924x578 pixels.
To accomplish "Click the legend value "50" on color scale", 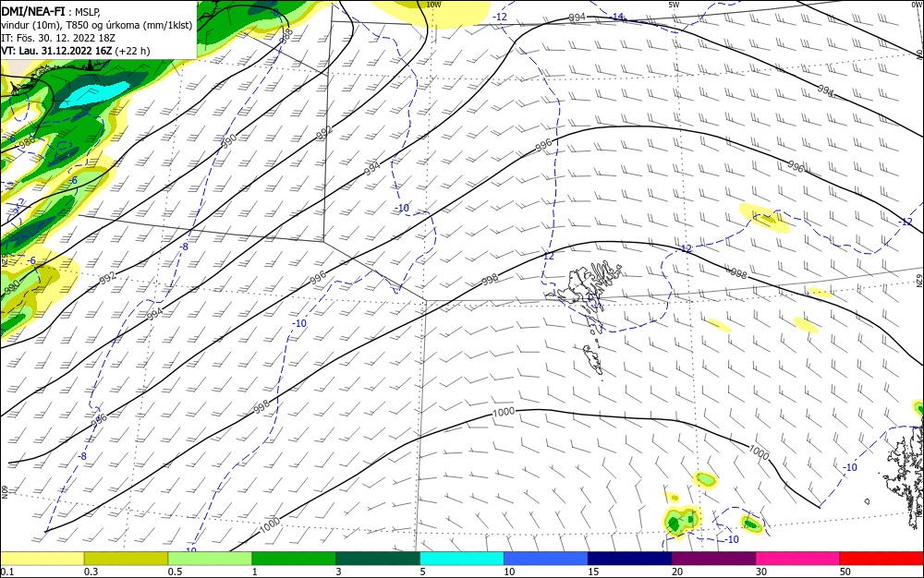I will (x=845, y=572).
